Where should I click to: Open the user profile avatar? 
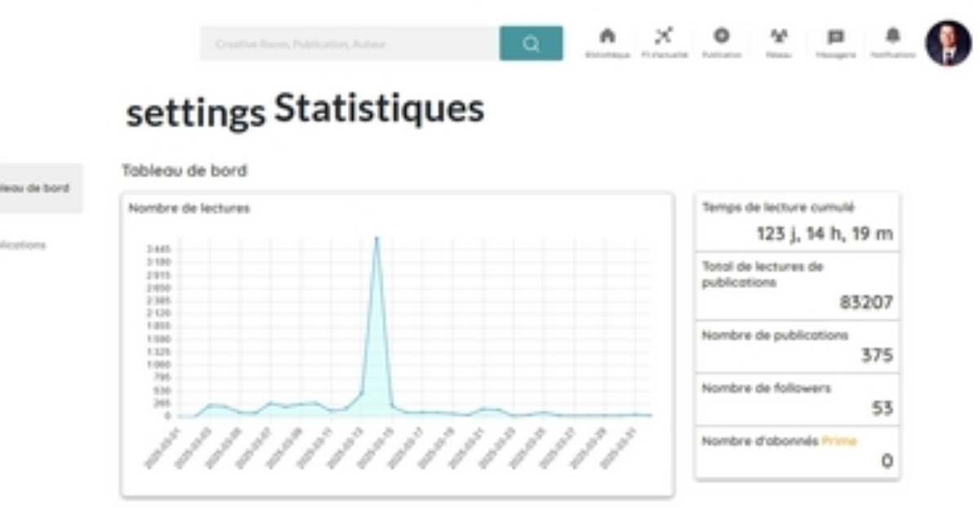click(948, 43)
